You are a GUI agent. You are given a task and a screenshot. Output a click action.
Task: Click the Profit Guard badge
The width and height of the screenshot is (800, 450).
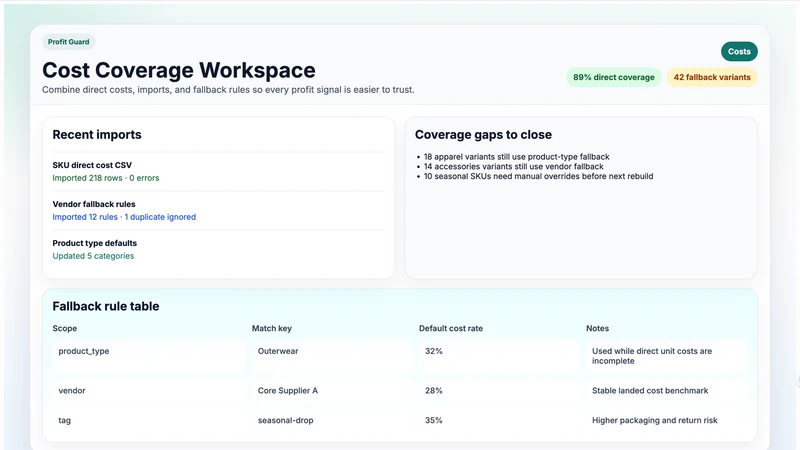tap(68, 42)
